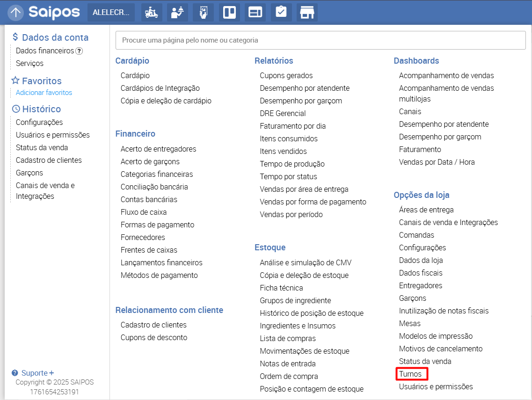Open the kanban board icon
Viewport: 532px width, 400px height.
click(x=229, y=13)
